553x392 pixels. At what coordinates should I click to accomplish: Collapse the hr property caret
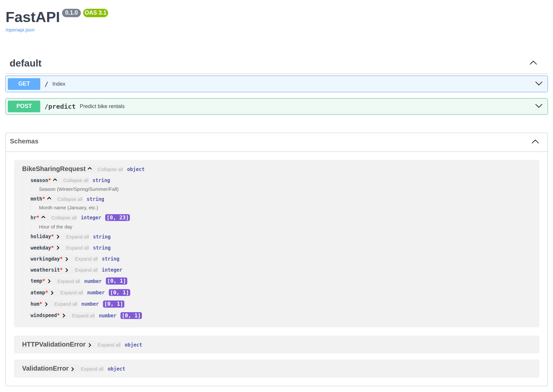pyautogui.click(x=44, y=217)
